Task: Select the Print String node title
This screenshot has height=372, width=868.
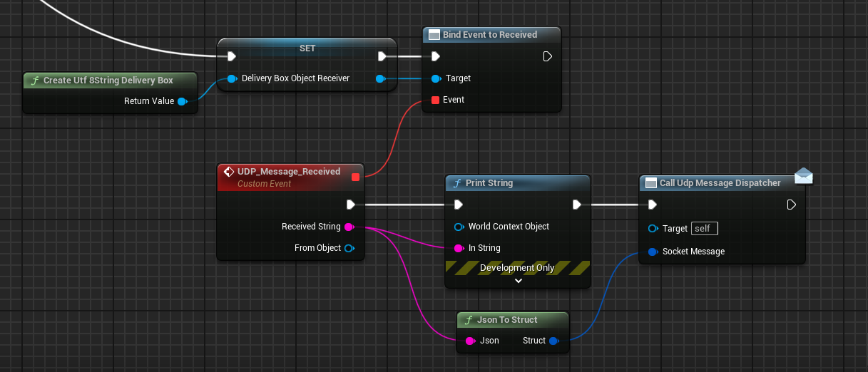Action: click(489, 183)
